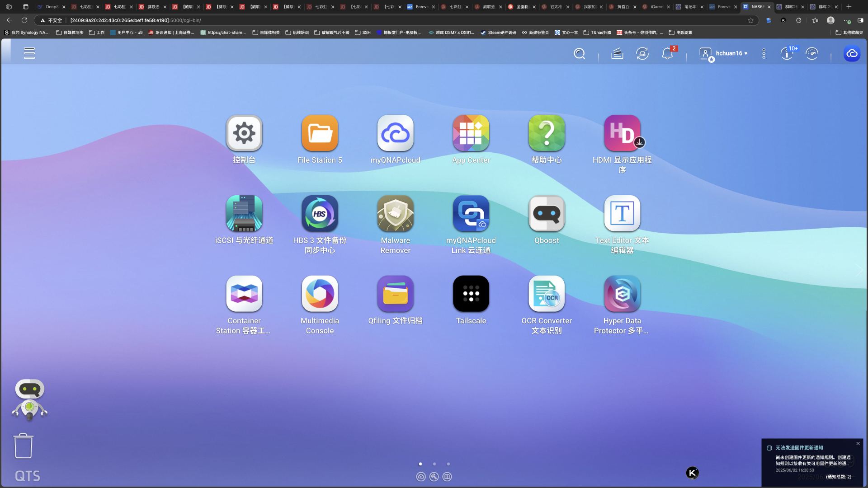Launch OCR Converter app

click(547, 294)
